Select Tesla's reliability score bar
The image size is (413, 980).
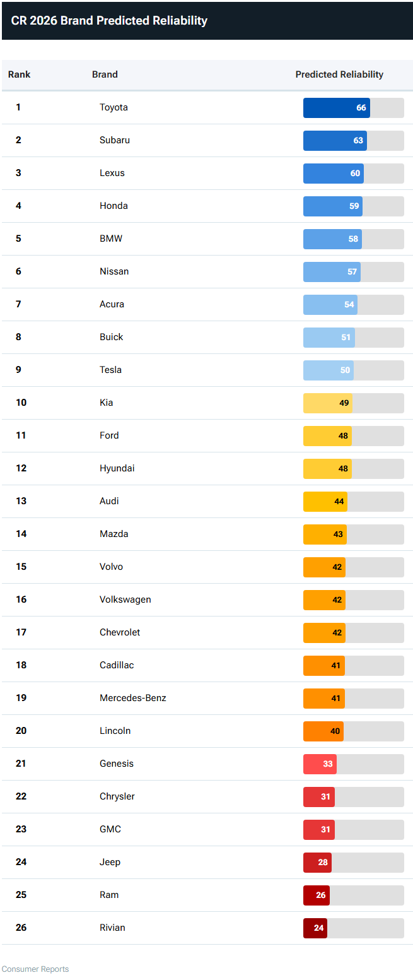point(329,370)
